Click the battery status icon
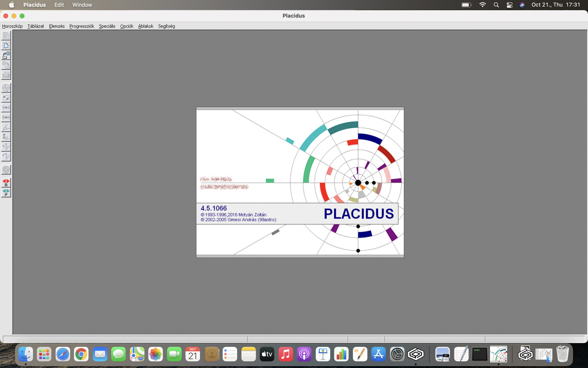This screenshot has width=588, height=368. pyautogui.click(x=467, y=5)
